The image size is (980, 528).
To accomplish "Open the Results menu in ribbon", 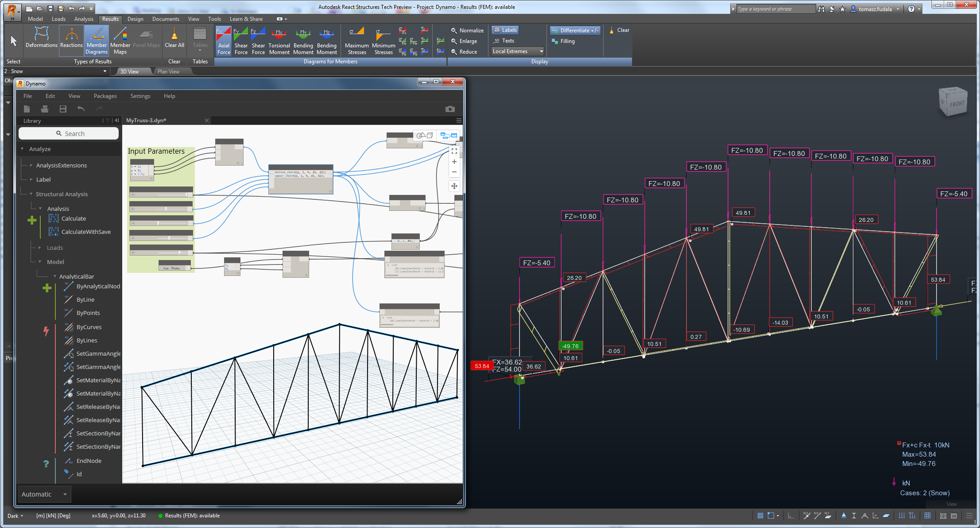I will [109, 18].
